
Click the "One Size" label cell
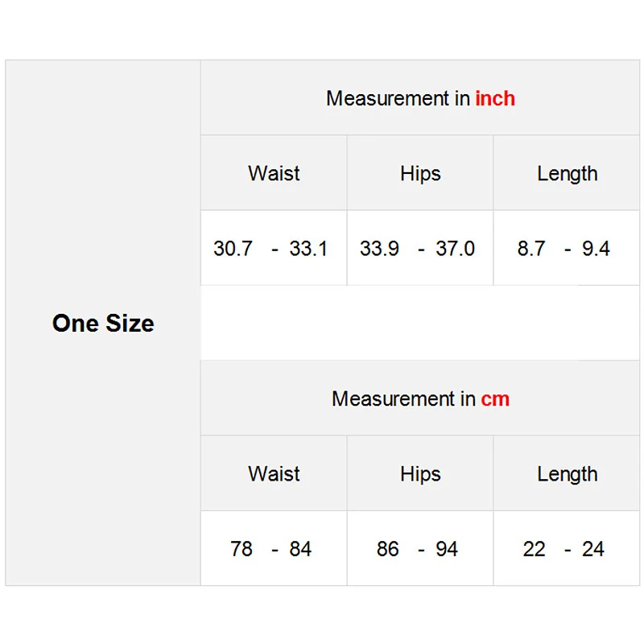pos(103,324)
